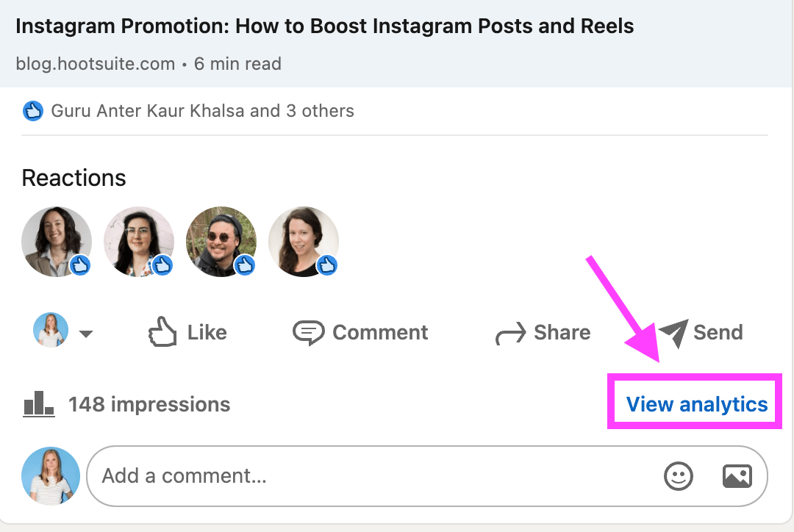Click the Like thumbs-up icon

click(x=162, y=332)
